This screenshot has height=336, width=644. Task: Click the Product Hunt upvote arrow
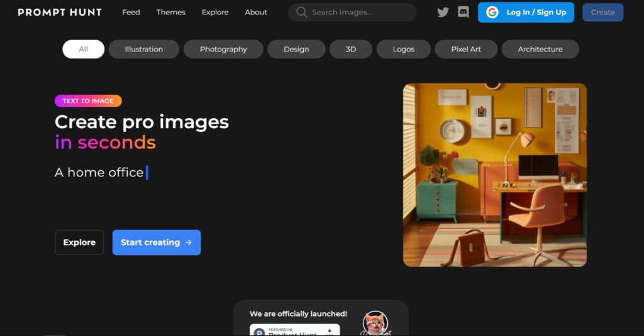(329, 330)
